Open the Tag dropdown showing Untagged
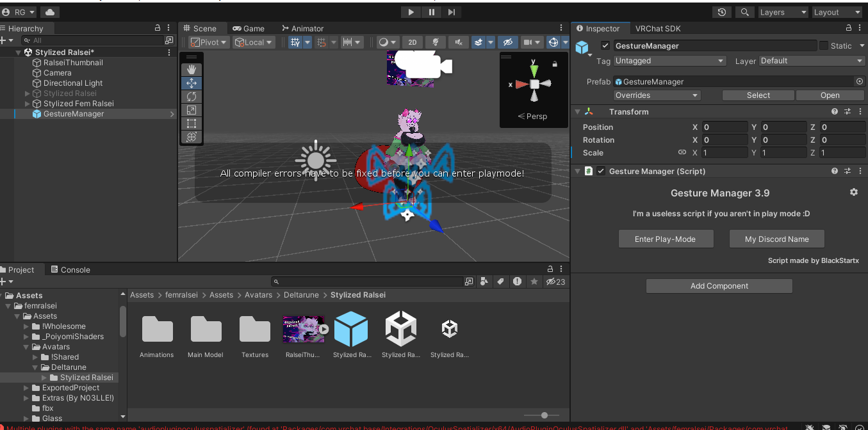The width and height of the screenshot is (868, 430). [x=669, y=61]
